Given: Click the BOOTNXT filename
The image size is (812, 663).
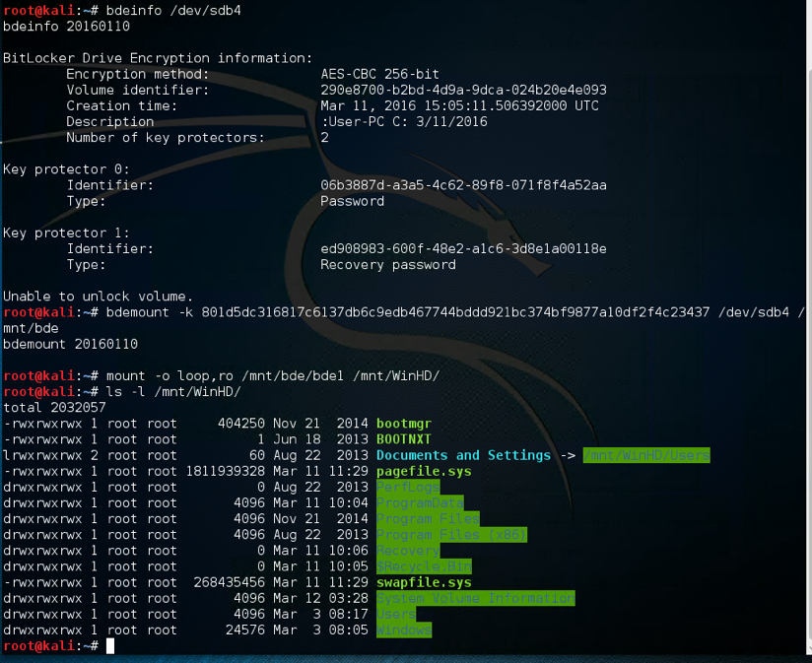Looking at the screenshot, I should point(404,439).
